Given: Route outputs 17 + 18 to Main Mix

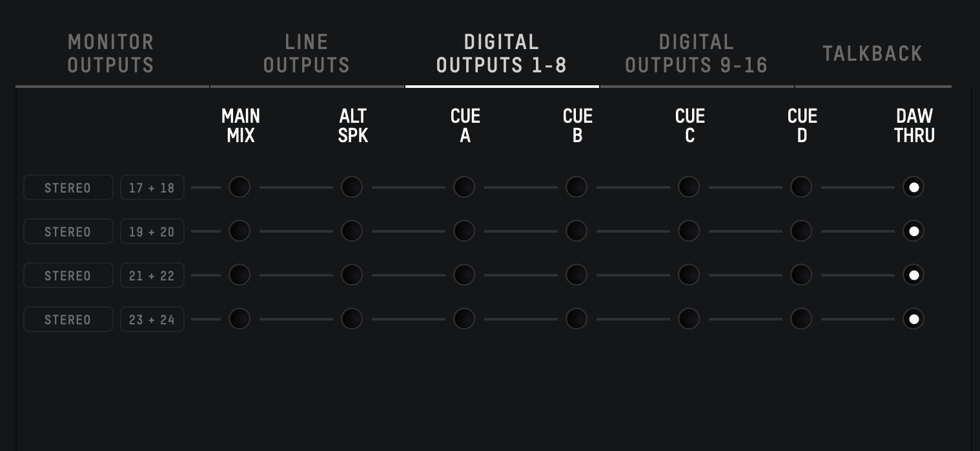Looking at the screenshot, I should [240, 187].
